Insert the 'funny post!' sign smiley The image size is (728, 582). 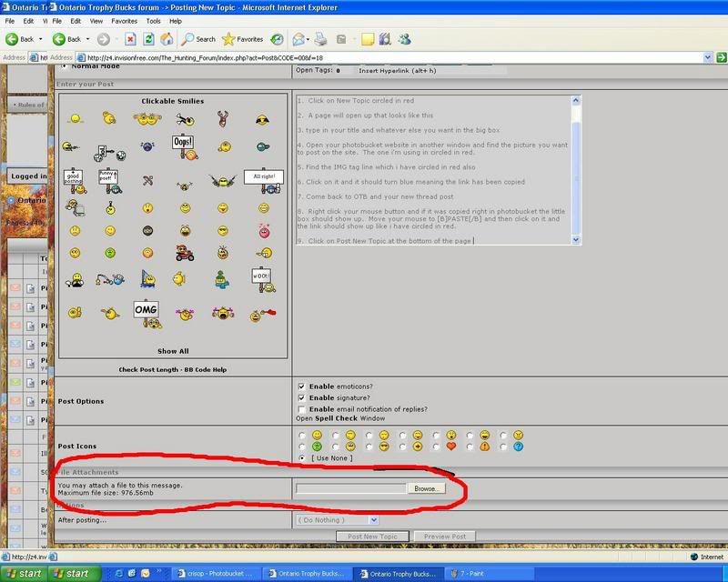pyautogui.click(x=109, y=181)
